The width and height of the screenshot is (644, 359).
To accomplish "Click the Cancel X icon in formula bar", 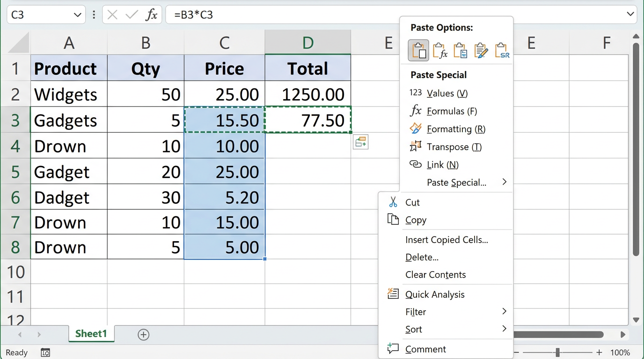I will 112,15.
